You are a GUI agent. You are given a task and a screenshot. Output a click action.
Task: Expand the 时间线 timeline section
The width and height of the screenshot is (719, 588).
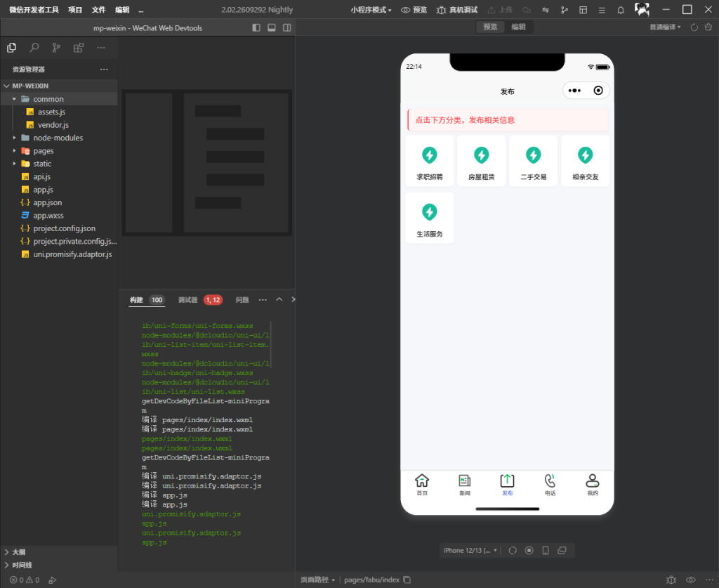pos(59,565)
